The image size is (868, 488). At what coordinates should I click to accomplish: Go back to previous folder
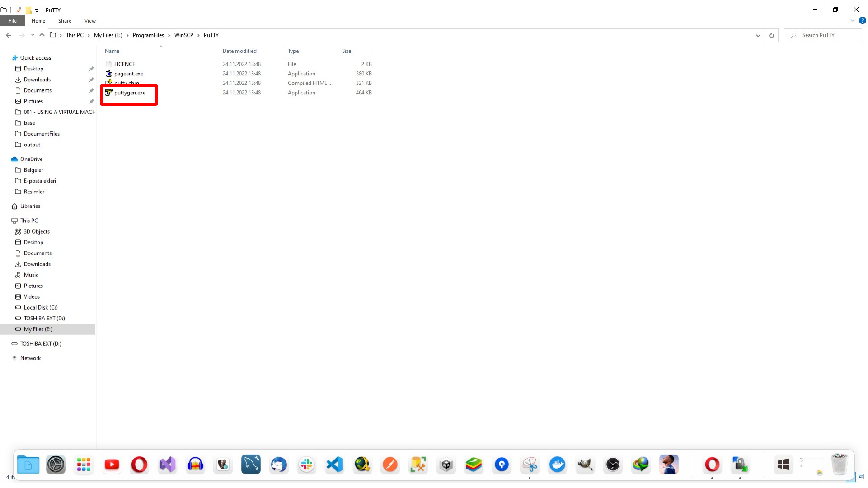coord(9,35)
